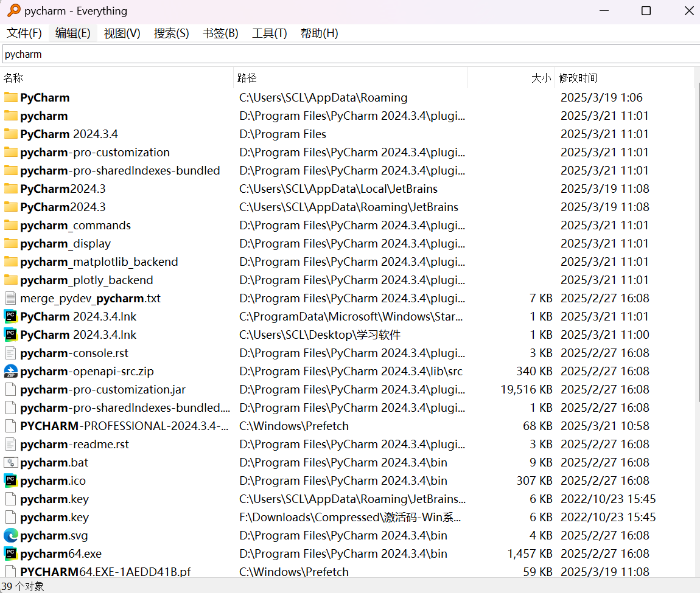Click the folder icon of PyCharm 2024.3.4
The image size is (700, 593).
point(10,134)
